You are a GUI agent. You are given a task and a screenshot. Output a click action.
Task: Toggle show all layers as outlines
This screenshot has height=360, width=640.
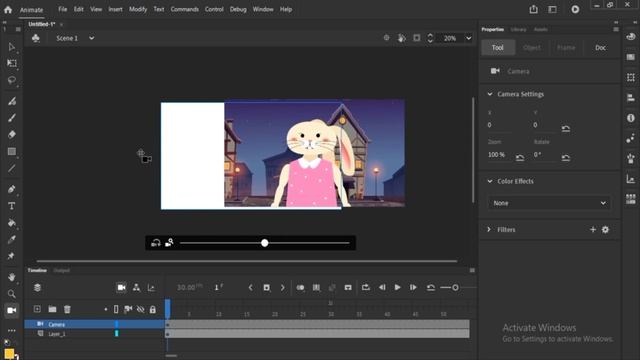[116, 309]
